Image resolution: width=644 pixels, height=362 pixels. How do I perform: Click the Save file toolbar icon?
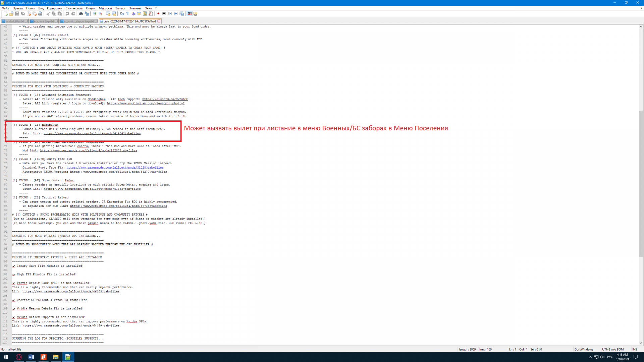click(x=17, y=14)
